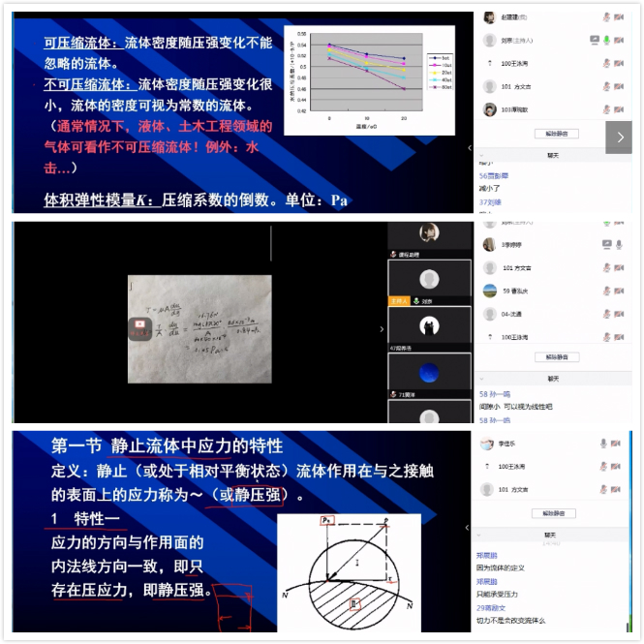The image size is (644, 644).
Task: Collapse 聊天 section chevron in middle screenshot
Action: [x=481, y=379]
